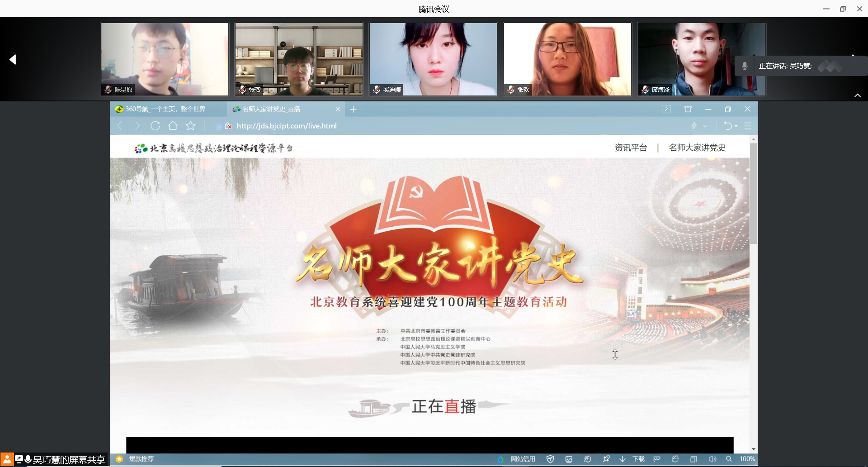Select 张贺's video thumbnail
Viewport: 868px width, 467px height.
click(299, 59)
